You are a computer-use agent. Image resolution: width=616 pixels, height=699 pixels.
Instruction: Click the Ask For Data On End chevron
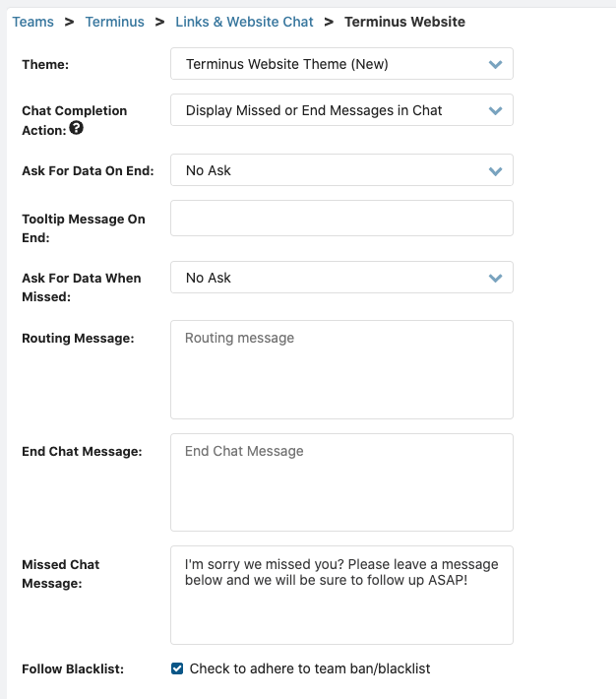pos(495,171)
